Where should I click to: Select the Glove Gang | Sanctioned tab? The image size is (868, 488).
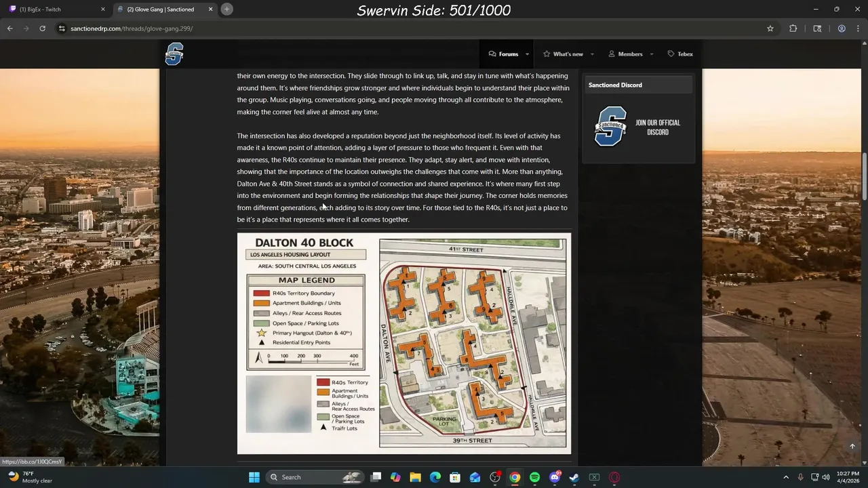[x=165, y=9]
